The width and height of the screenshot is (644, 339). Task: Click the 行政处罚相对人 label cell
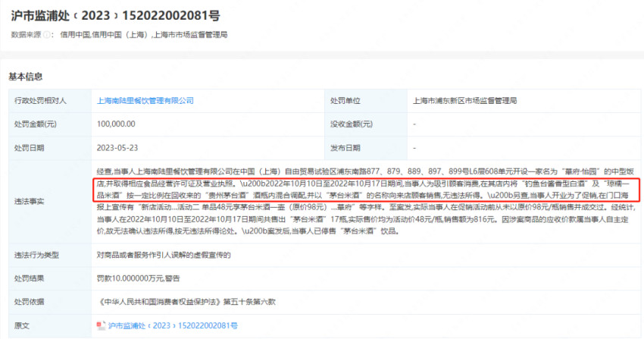point(40,100)
